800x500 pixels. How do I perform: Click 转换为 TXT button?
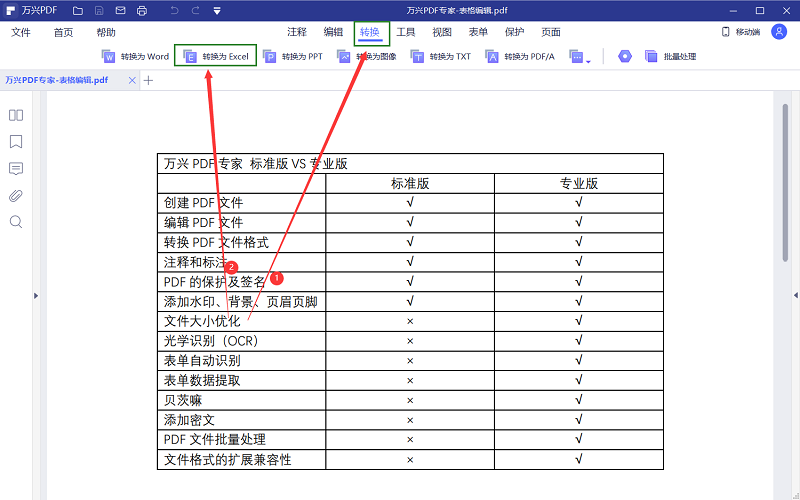[x=441, y=57]
